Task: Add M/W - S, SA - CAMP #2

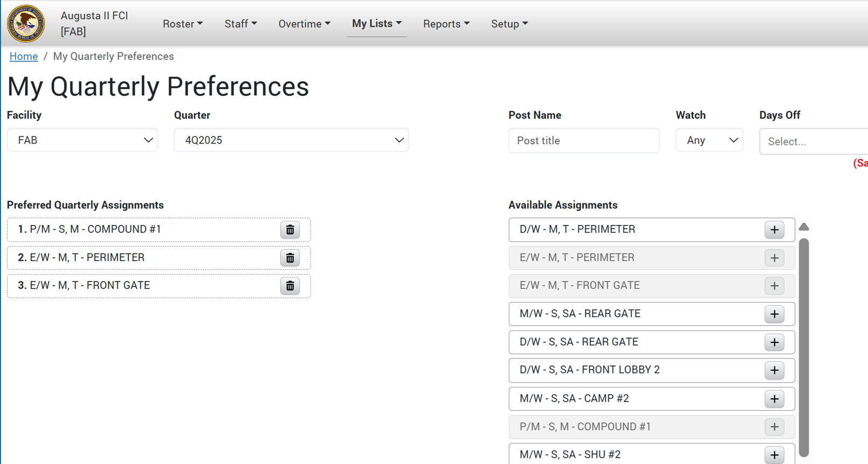Action: [x=774, y=399]
